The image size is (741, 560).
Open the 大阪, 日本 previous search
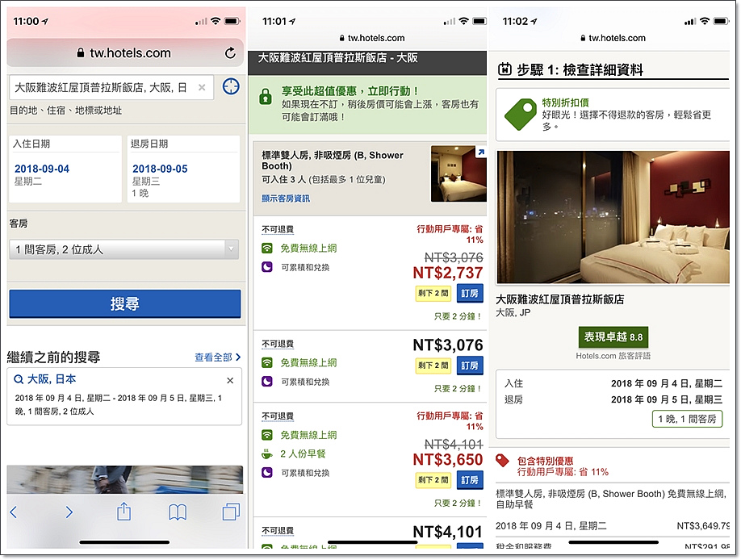click(x=124, y=396)
